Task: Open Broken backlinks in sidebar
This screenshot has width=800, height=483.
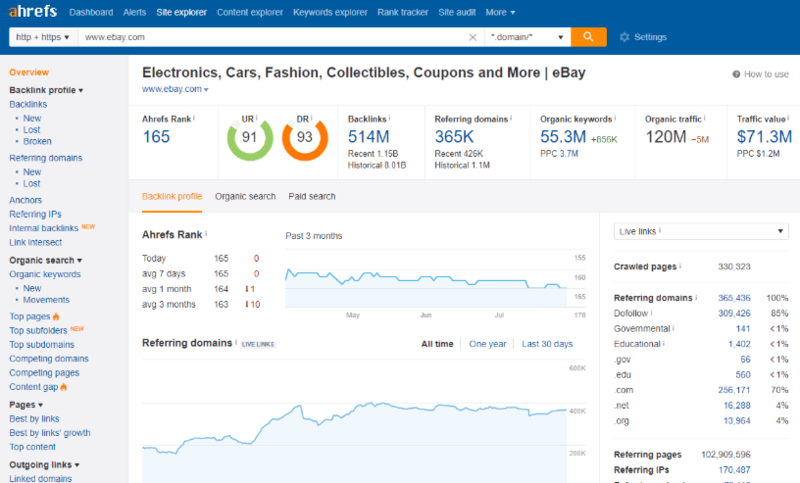Action: pos(40,141)
